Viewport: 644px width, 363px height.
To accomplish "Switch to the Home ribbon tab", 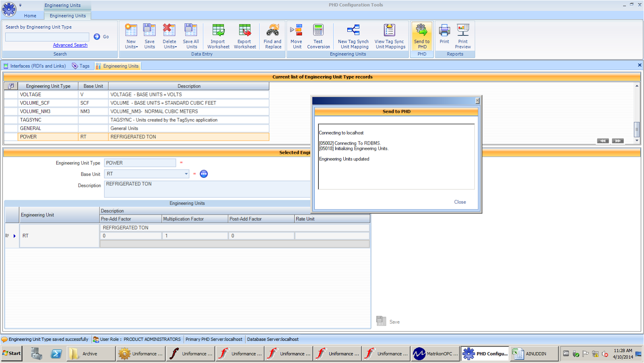I will (x=30, y=16).
